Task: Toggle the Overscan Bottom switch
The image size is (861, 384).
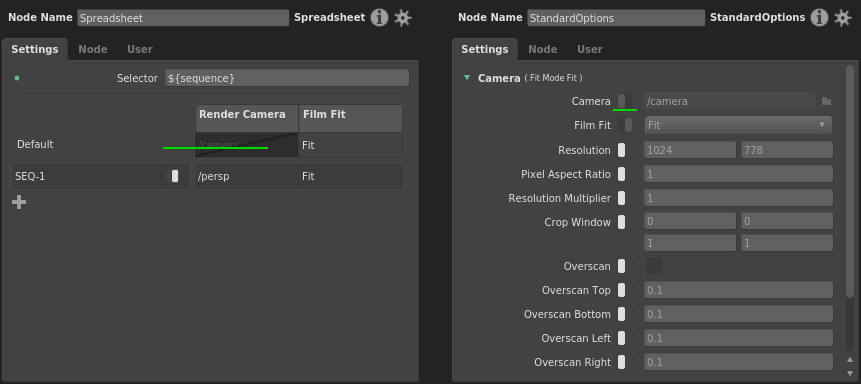Action: [624, 314]
